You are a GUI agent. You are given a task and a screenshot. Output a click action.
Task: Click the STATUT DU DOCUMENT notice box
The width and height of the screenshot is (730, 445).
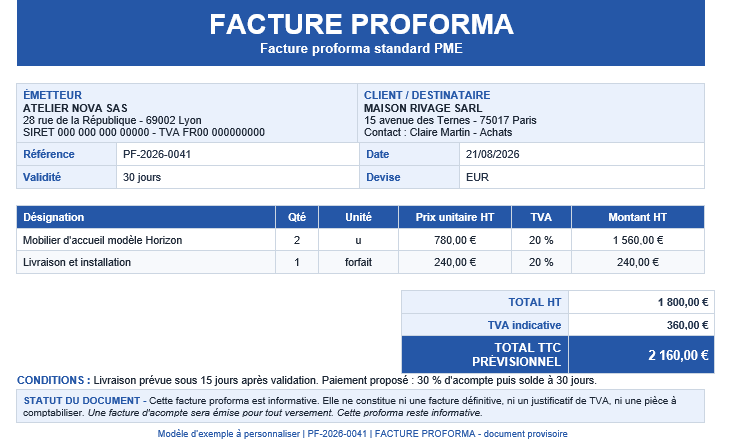pos(360,406)
